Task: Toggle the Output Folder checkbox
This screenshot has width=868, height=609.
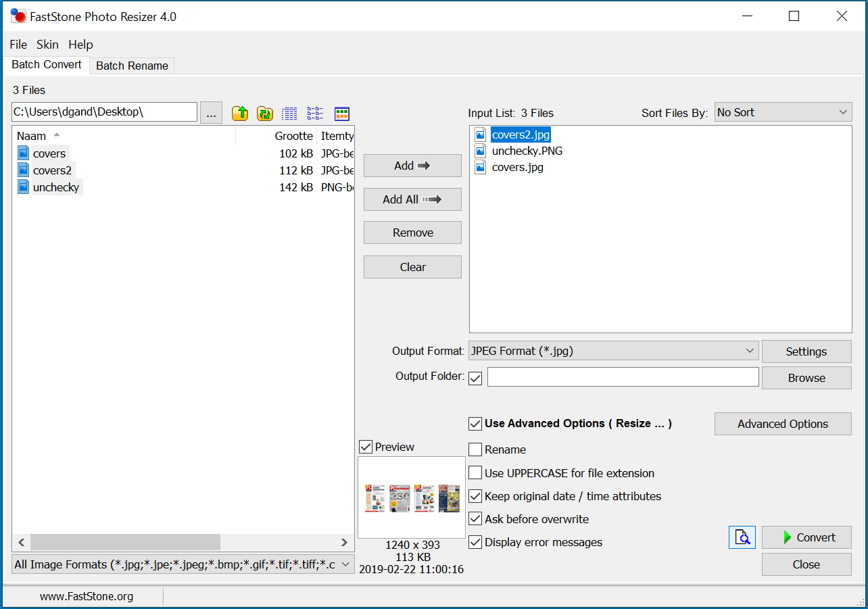Action: 475,378
